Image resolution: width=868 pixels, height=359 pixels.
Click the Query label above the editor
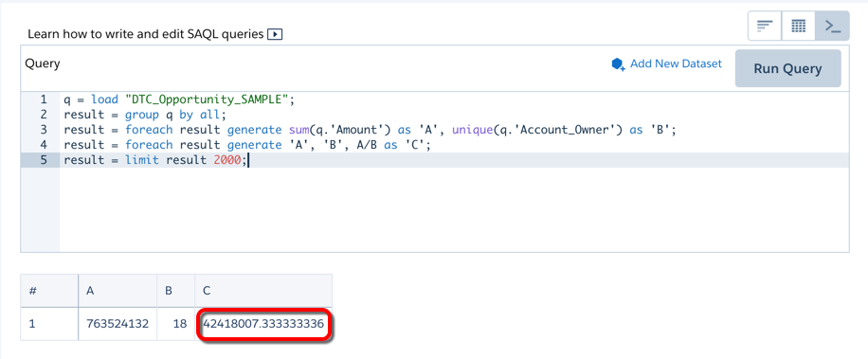click(43, 63)
